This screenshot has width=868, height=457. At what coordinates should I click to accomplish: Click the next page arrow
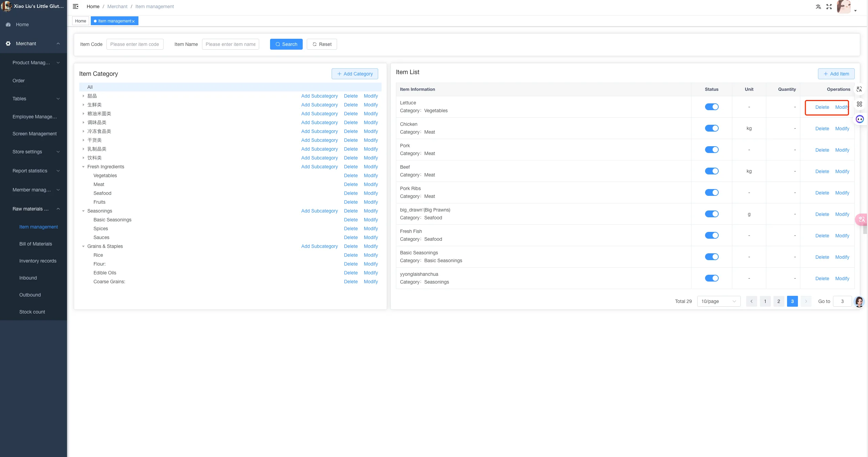806,301
